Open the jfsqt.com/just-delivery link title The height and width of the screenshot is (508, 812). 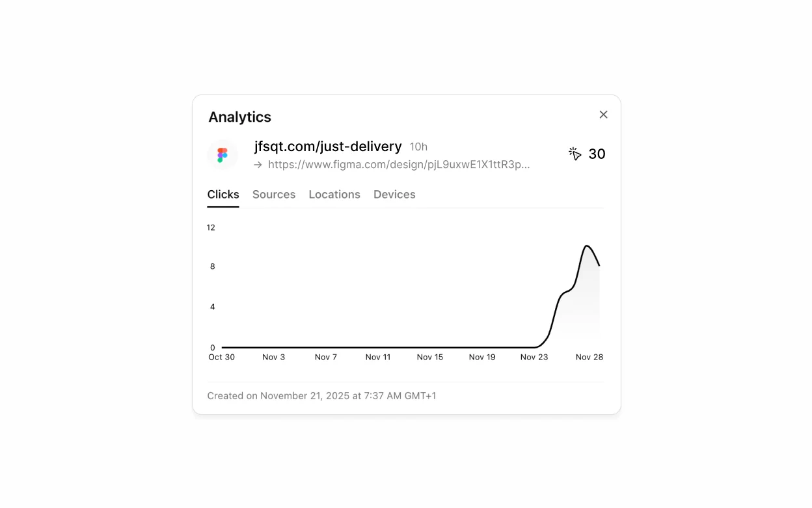click(328, 147)
